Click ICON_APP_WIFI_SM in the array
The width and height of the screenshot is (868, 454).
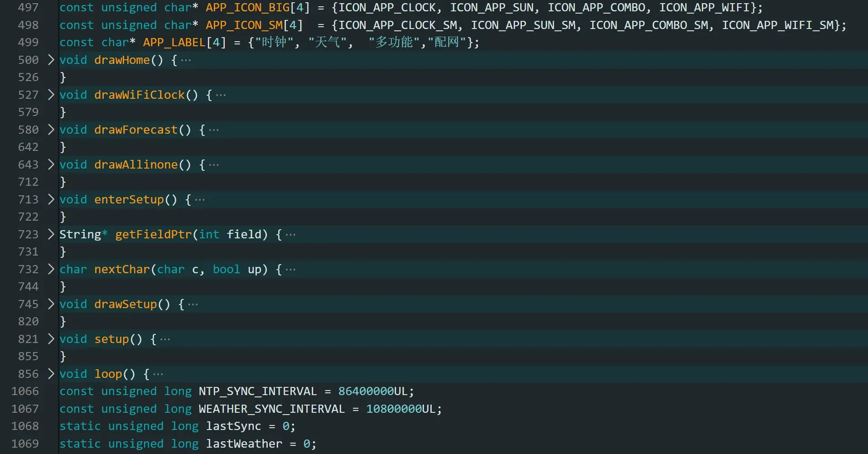pyautogui.click(x=777, y=25)
